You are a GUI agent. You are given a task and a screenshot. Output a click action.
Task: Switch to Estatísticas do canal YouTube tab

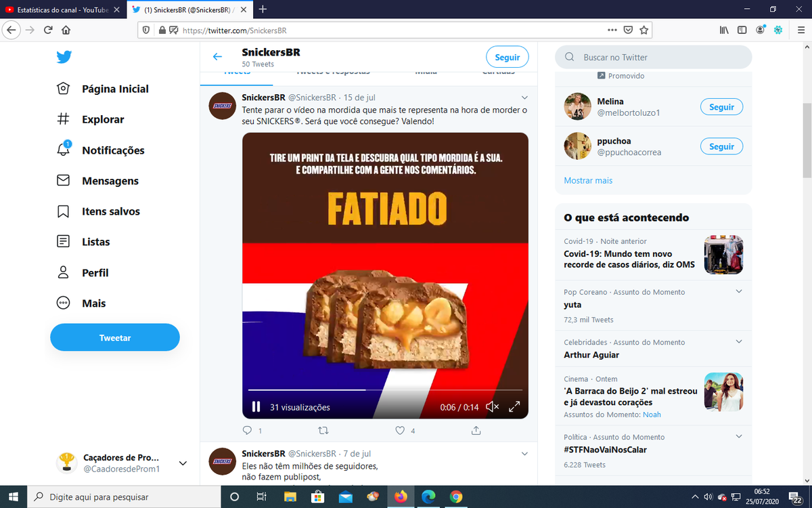62,9
